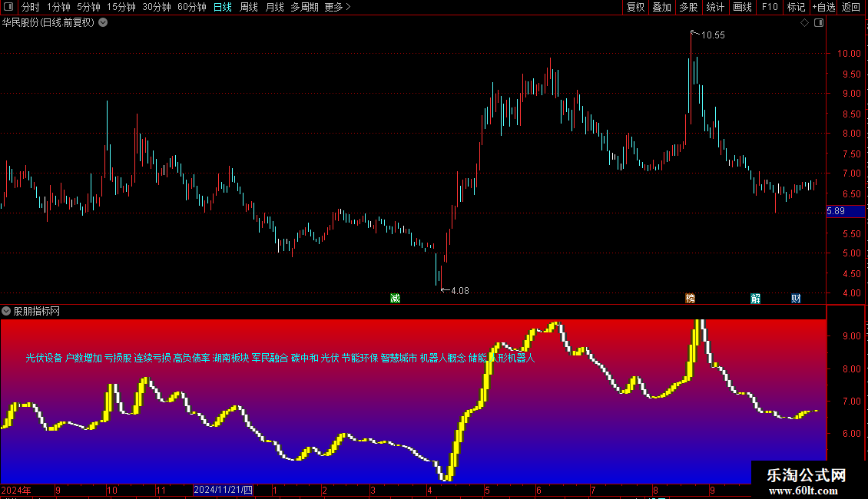This screenshot has height=499, width=868.
Task: Toggle the left sidebar panel icon
Action: (x=8, y=7)
